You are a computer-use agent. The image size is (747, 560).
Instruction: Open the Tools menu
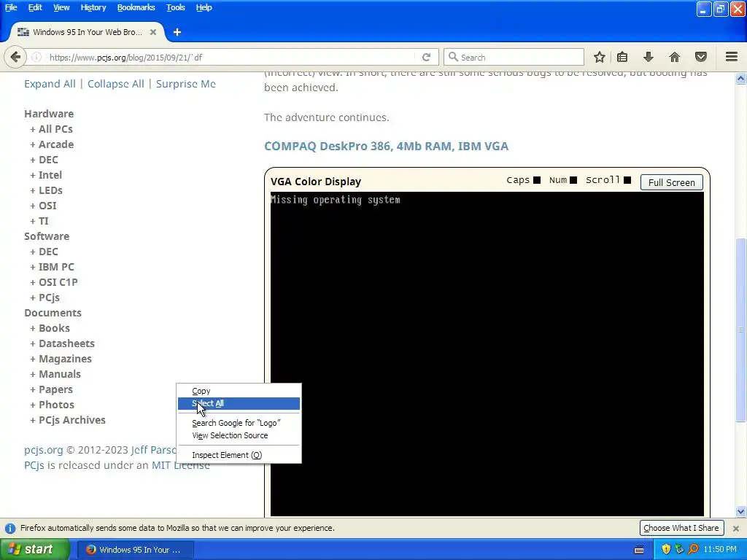click(175, 7)
